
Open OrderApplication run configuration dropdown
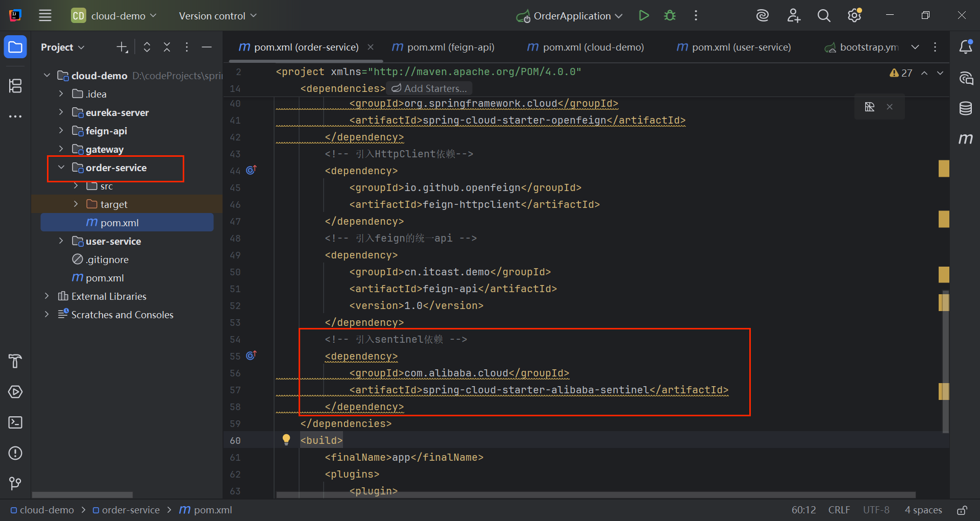tap(570, 16)
